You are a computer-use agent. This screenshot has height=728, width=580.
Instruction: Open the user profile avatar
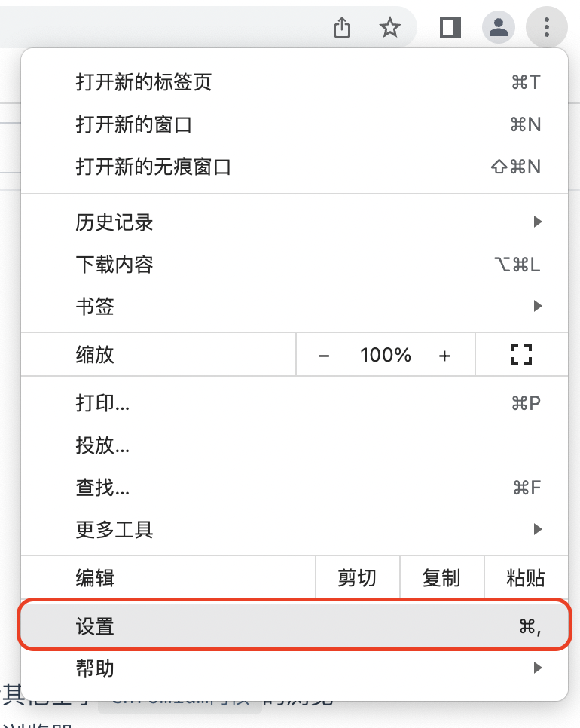(x=499, y=29)
